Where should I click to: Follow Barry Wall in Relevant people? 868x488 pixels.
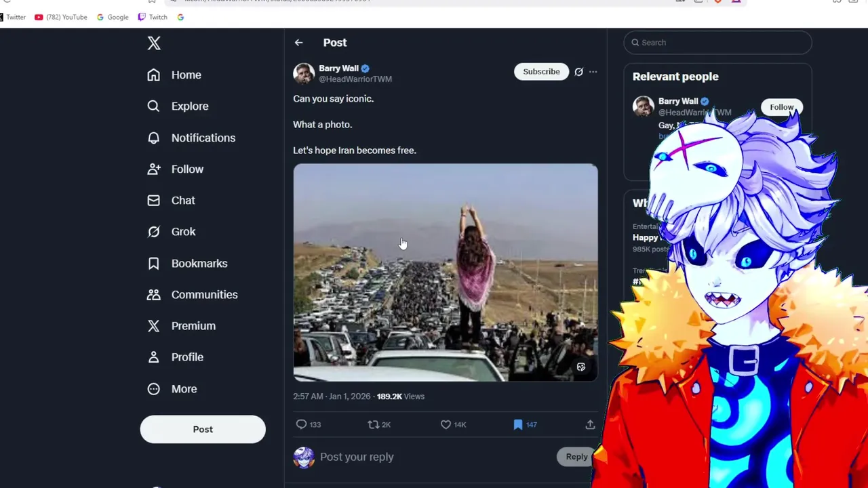point(781,107)
